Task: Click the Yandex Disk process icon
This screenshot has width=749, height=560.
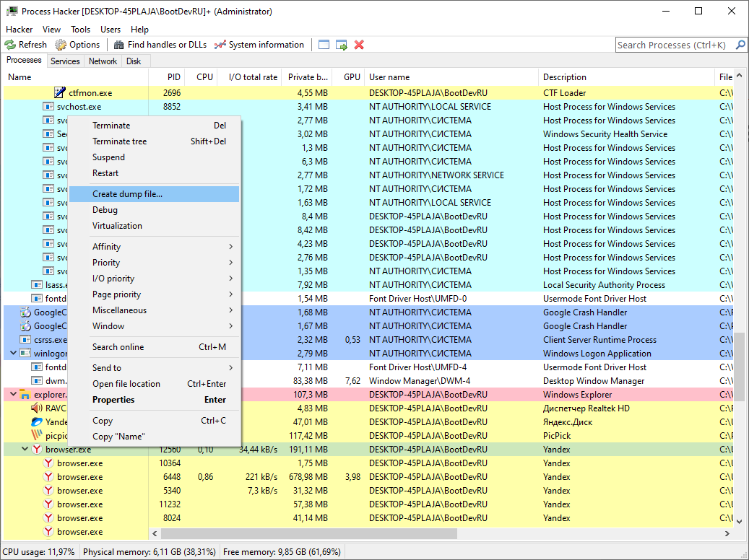Action: [37, 422]
